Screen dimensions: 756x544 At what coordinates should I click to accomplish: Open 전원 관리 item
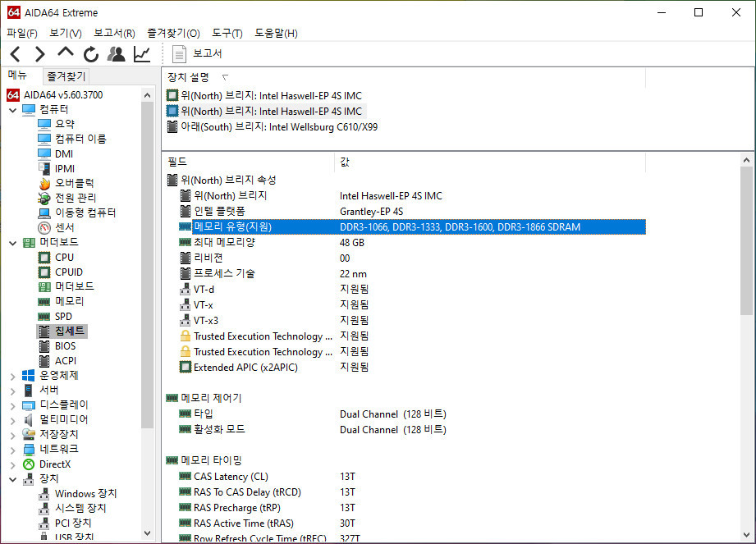point(76,198)
